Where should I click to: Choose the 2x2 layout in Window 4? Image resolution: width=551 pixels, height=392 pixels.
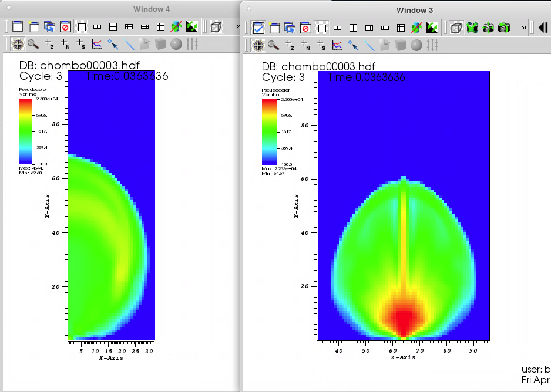tap(113, 26)
